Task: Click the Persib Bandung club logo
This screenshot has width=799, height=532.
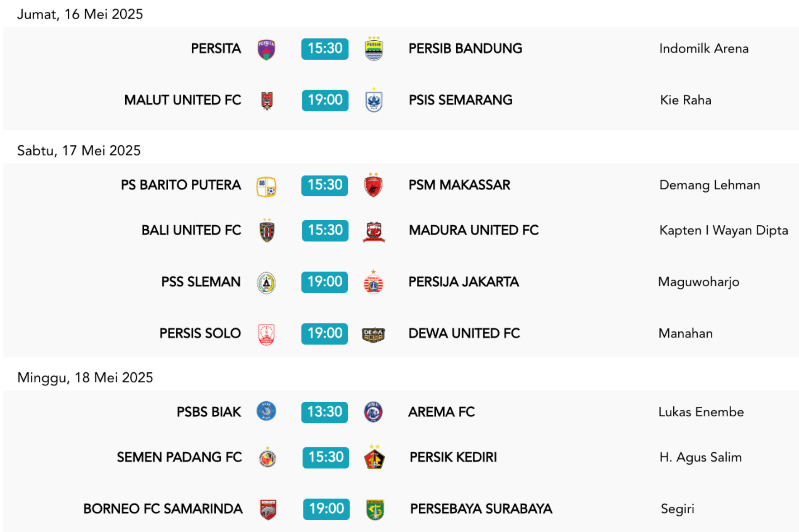Action: (373, 49)
